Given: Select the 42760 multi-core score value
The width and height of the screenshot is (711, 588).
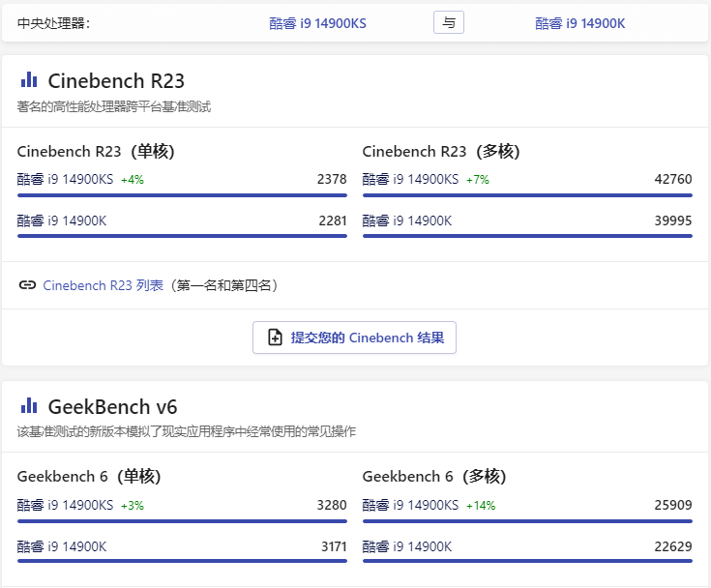Looking at the screenshot, I should 673,179.
